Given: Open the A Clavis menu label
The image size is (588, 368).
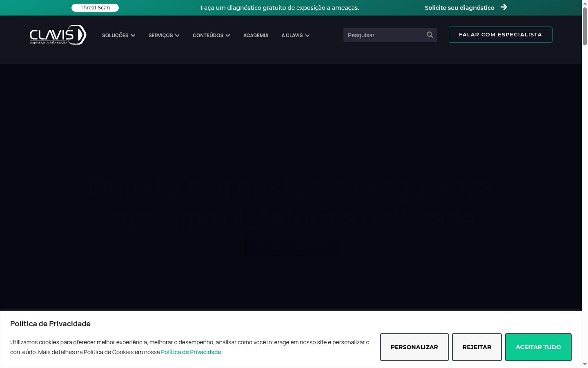Looking at the screenshot, I should click(292, 36).
